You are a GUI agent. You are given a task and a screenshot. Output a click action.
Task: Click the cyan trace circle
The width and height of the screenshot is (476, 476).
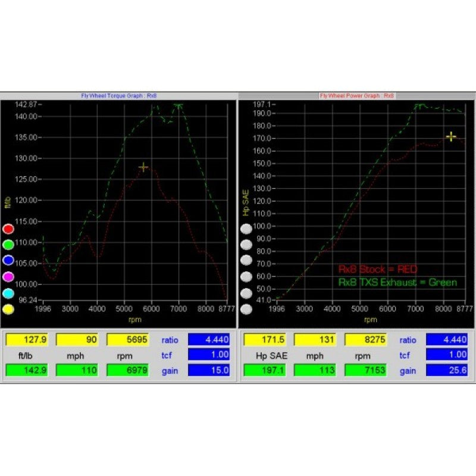pos(8,293)
